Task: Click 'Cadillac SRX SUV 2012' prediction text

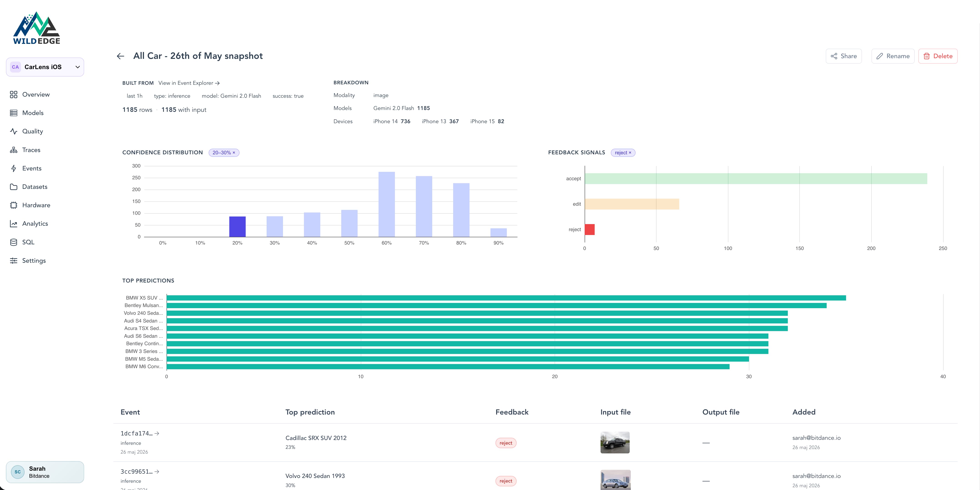Action: point(316,438)
